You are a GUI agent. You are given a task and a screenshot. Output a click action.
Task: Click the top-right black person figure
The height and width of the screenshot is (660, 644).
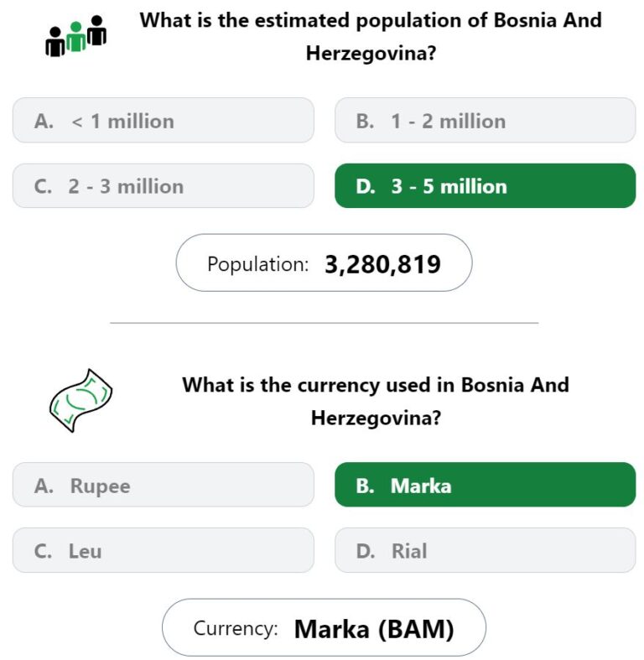[x=96, y=30]
